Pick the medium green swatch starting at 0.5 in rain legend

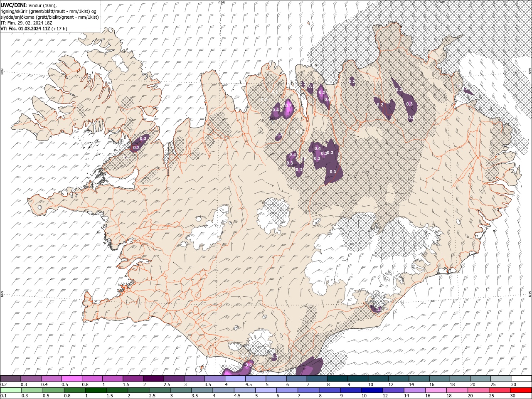[x=53, y=390]
